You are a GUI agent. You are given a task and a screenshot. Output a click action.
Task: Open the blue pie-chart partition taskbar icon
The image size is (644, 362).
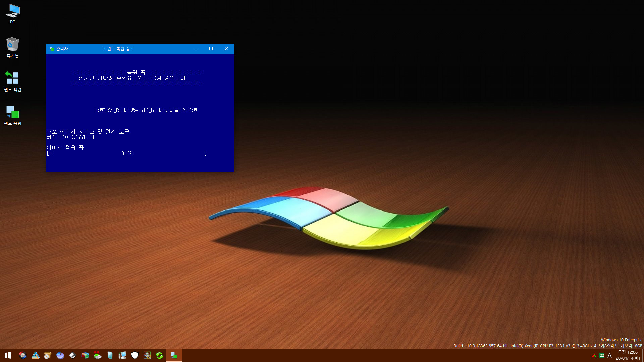(60, 355)
